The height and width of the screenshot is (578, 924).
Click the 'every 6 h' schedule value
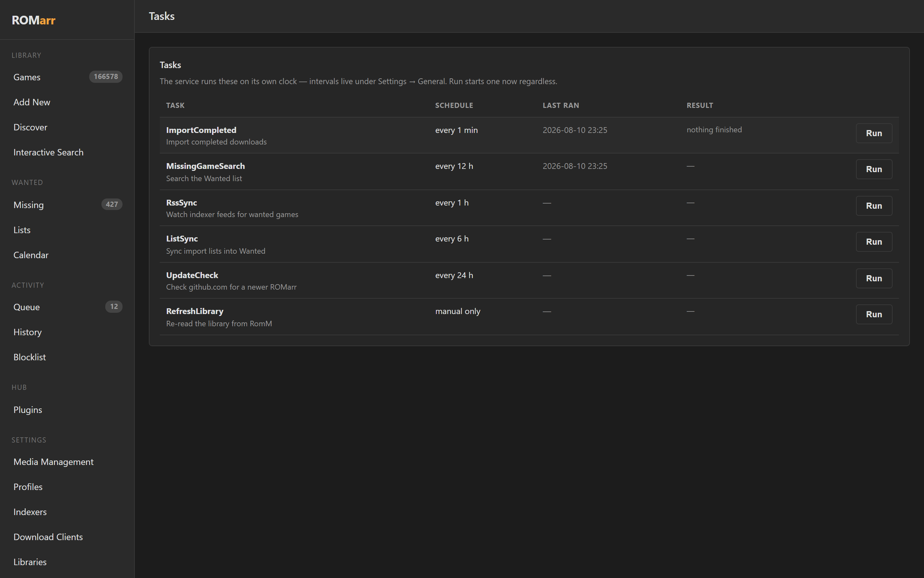452,239
